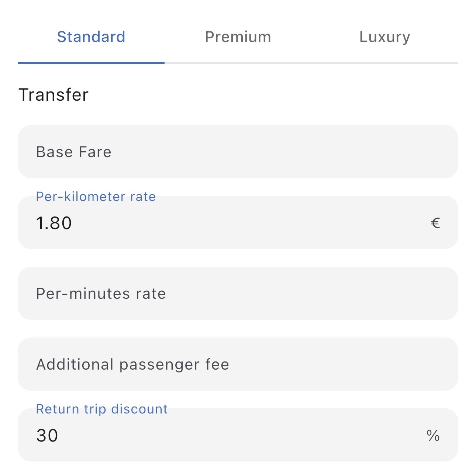Click the Per-kilometer rate label

[x=95, y=197]
